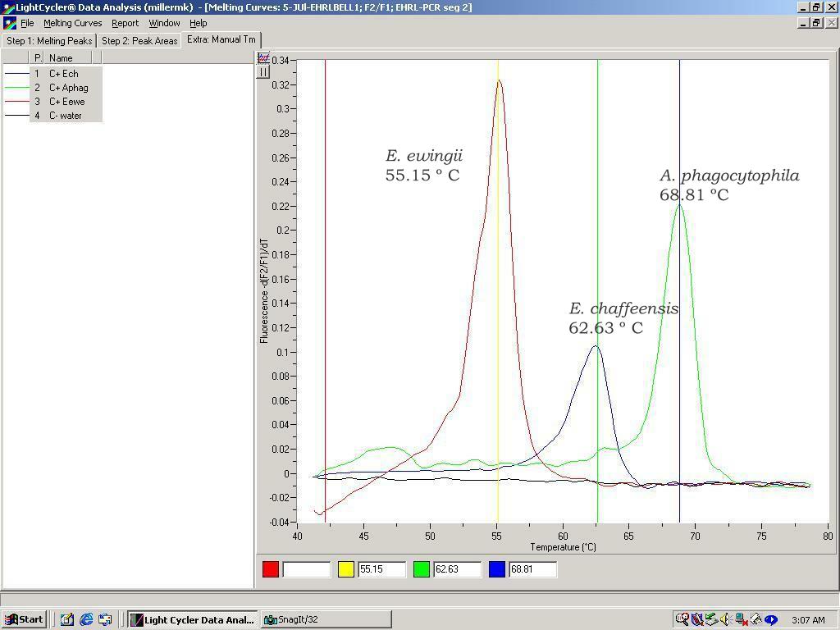Image resolution: width=840 pixels, height=630 pixels.
Task: Open Internet Explorer from the quick launch
Action: pyautogui.click(x=86, y=619)
